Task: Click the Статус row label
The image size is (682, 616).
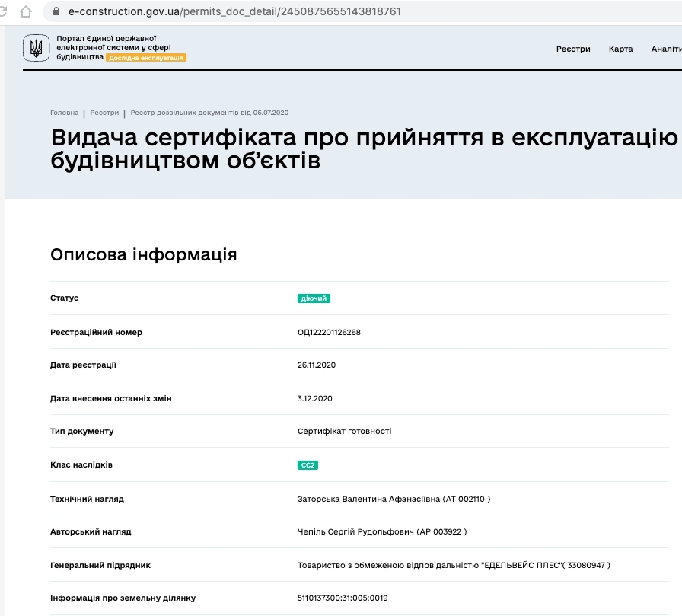Action: [x=65, y=298]
